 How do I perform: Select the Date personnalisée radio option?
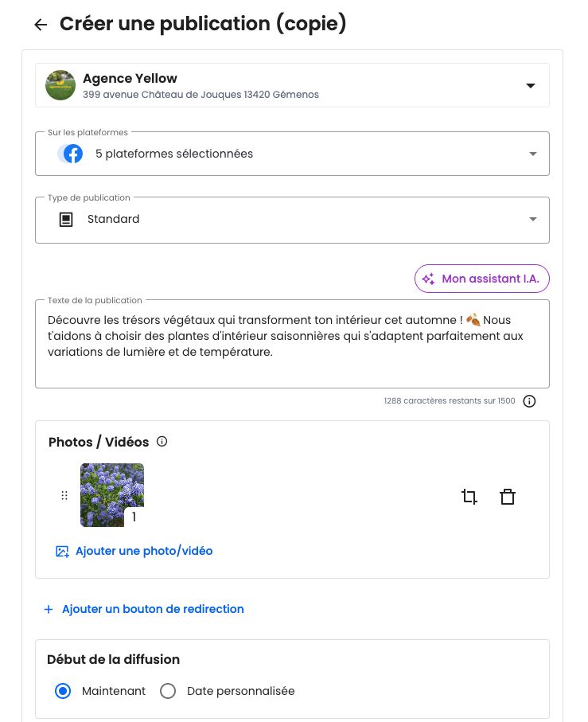coord(168,691)
